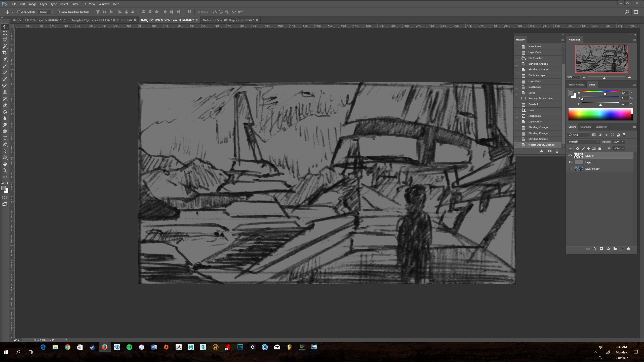Add layer mask from Layers panel footer

coord(601,249)
